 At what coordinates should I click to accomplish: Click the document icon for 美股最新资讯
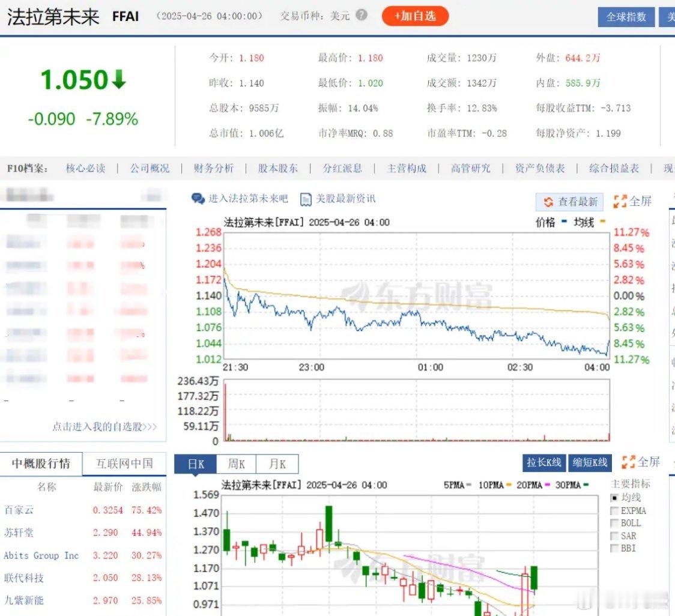(306, 199)
